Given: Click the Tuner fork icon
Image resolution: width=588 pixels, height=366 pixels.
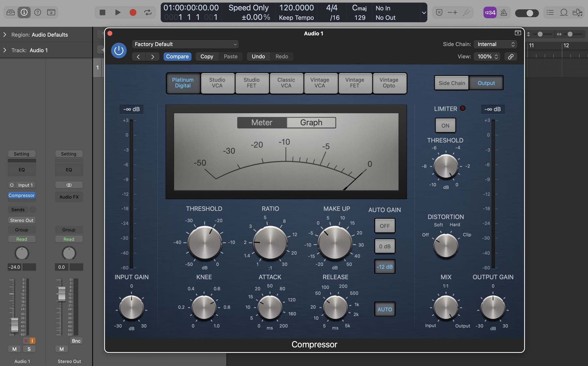Looking at the screenshot, I should pyautogui.click(x=466, y=12).
